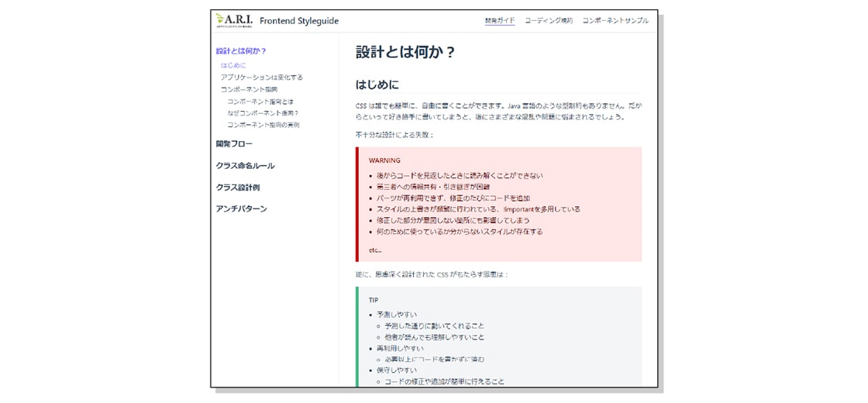Jump to はじめに in the sidebar
Screen dimensions: 868x403
pos(233,66)
